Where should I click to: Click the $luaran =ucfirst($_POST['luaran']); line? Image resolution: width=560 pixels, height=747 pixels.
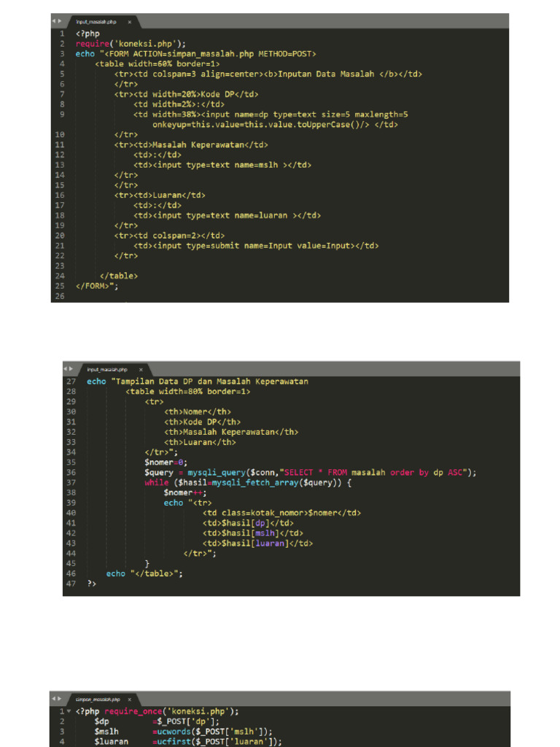(x=188, y=741)
